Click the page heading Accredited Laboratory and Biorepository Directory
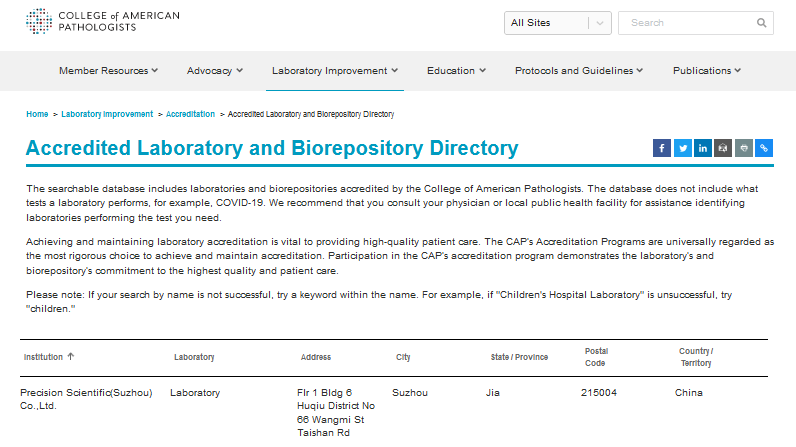This screenshot has width=796, height=447. [272, 148]
